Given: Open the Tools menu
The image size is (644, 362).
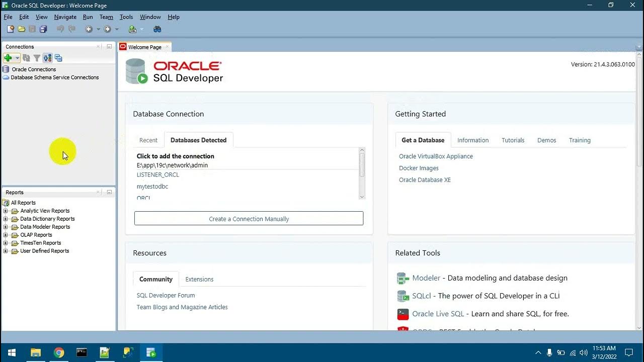Looking at the screenshot, I should (126, 17).
